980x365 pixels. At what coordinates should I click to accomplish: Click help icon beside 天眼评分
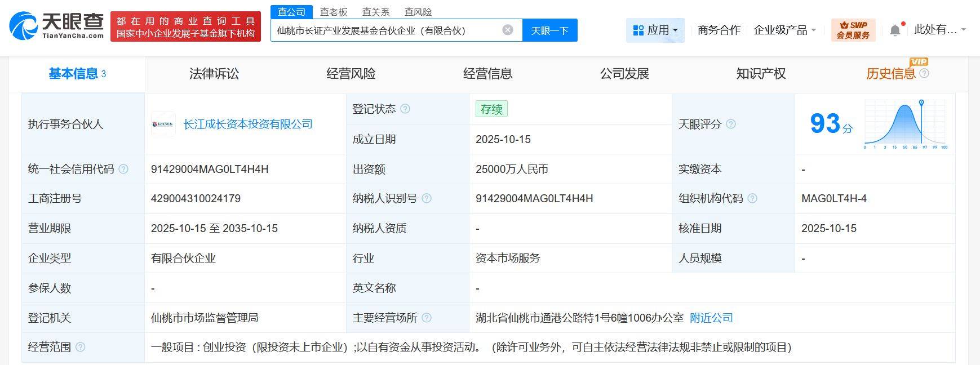point(731,124)
